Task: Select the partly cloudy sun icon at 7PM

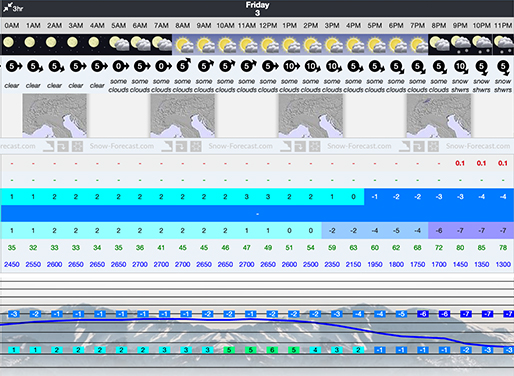Action: coord(419,45)
